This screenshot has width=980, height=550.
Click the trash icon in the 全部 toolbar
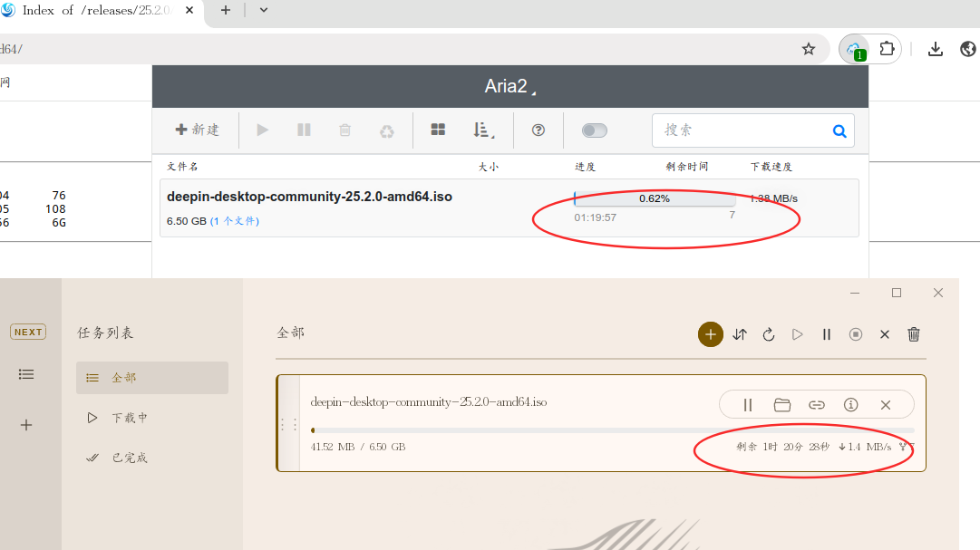[914, 334]
